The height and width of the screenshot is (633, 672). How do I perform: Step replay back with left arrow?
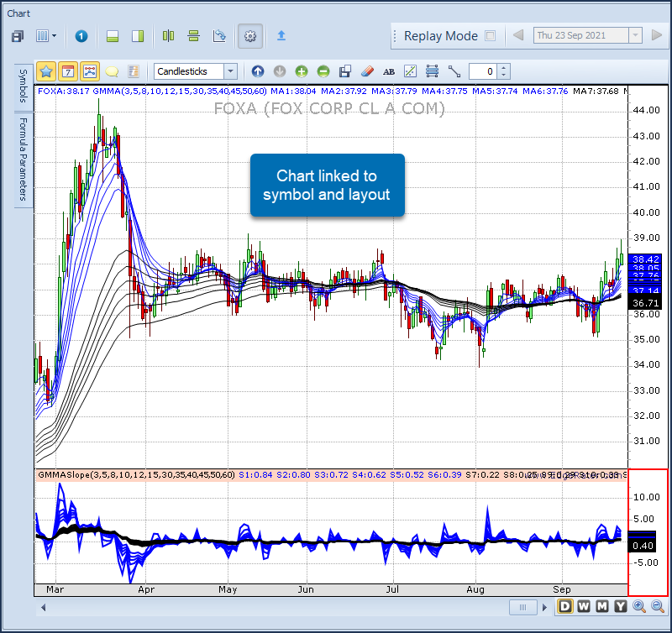(x=518, y=34)
